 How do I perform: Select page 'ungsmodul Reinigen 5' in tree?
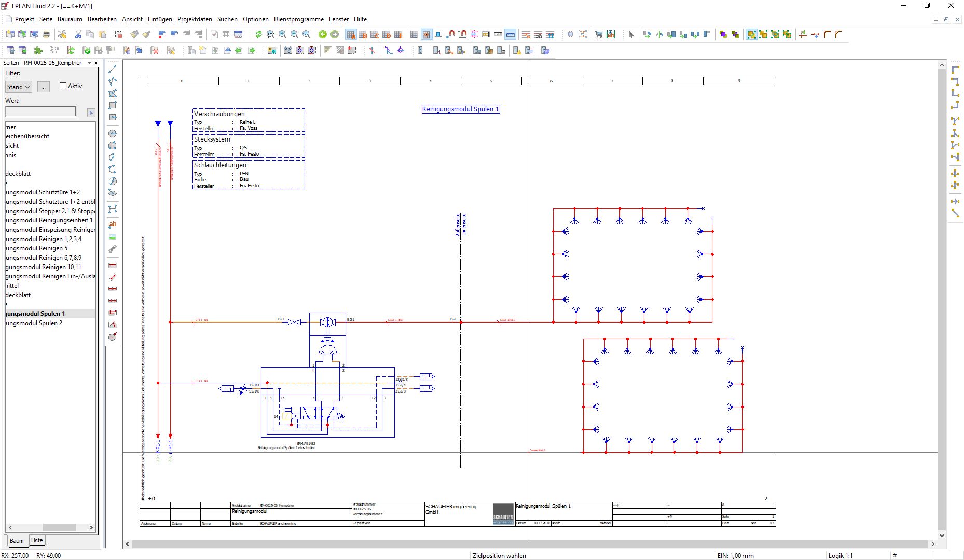[37, 248]
